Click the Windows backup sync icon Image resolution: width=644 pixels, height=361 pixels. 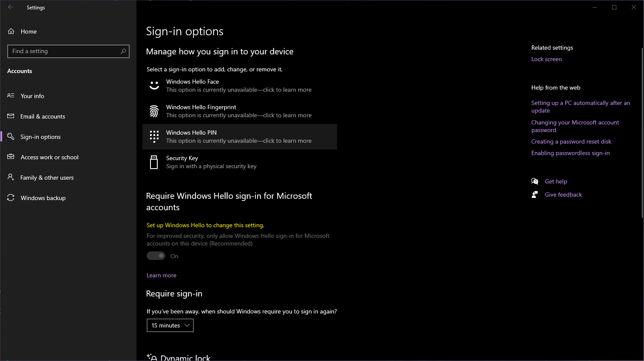pos(11,198)
